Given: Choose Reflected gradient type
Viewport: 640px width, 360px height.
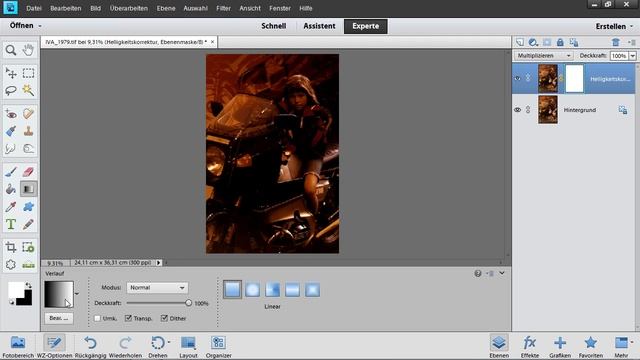Looking at the screenshot, I should (292, 289).
